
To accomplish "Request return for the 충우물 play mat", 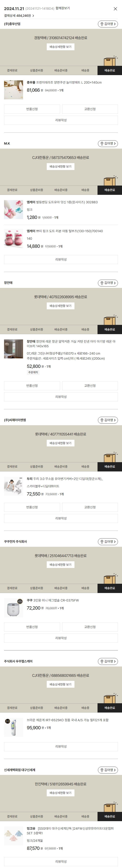I will [x=32, y=109].
